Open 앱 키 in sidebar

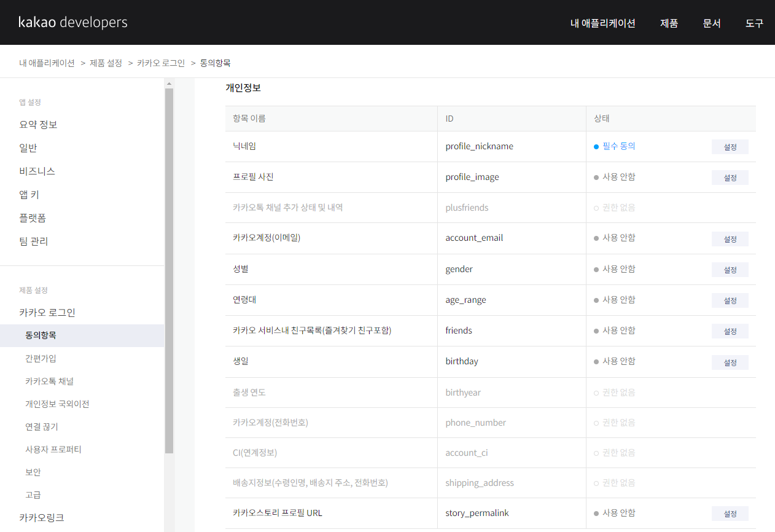point(29,195)
